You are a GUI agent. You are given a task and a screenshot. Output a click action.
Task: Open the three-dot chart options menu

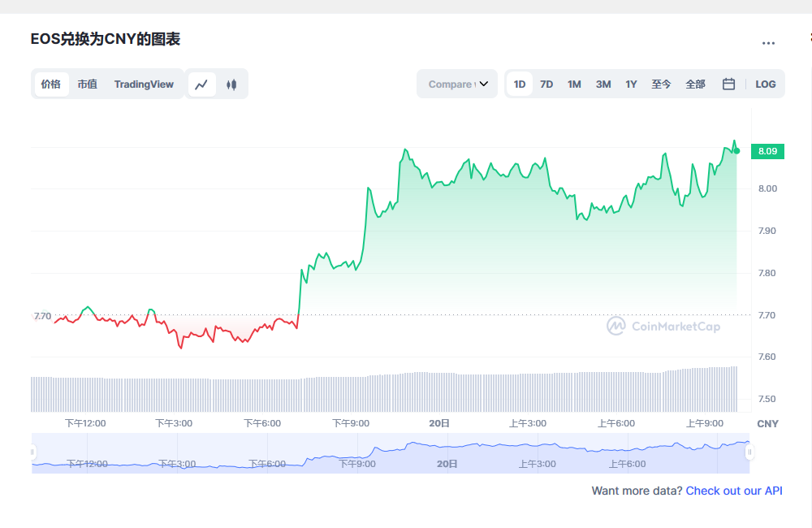pos(770,43)
